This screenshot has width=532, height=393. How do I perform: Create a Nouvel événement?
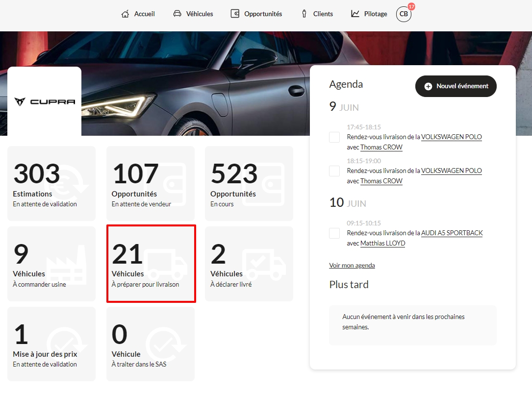click(x=456, y=86)
